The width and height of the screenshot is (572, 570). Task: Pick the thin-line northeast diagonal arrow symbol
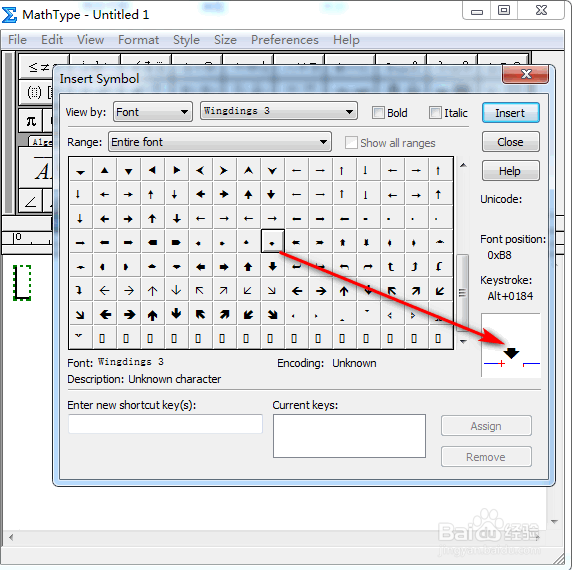[224, 290]
